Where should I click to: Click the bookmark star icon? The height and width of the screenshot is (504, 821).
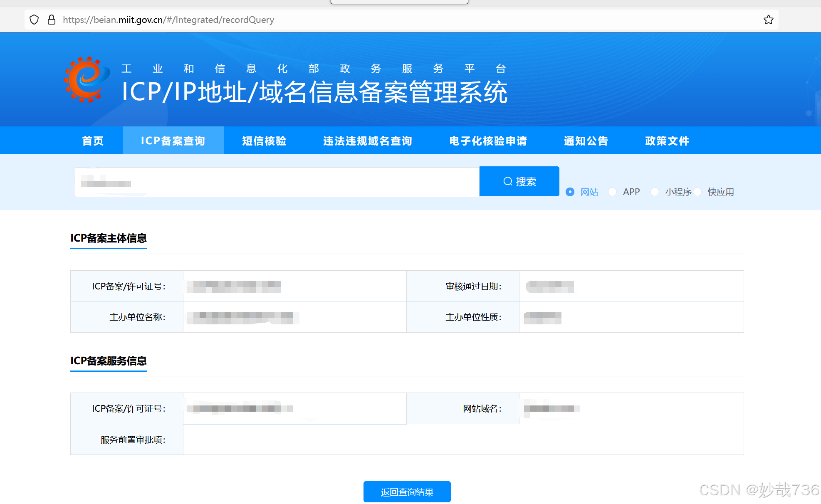point(768,20)
